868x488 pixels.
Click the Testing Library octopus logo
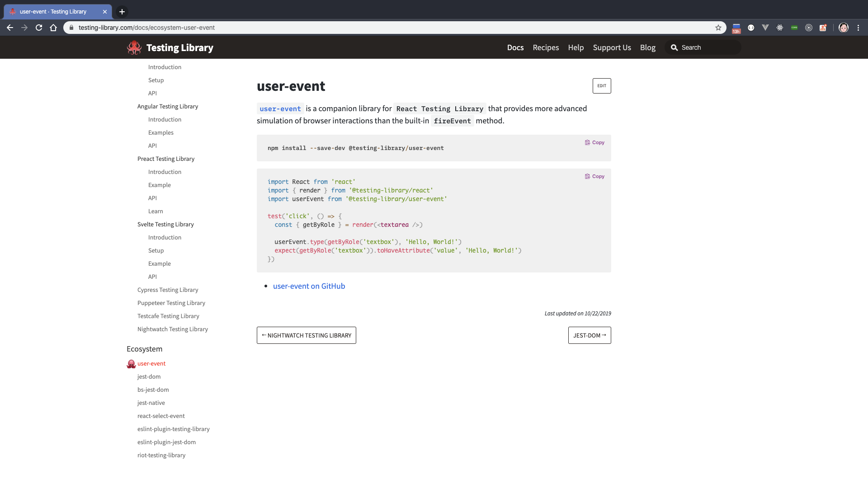(134, 47)
